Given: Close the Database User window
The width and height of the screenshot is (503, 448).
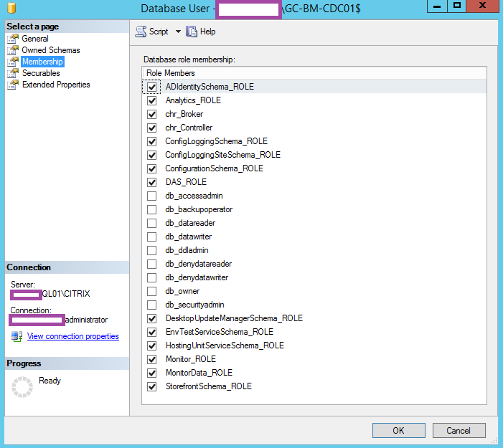Looking at the screenshot, I should (482, 6).
